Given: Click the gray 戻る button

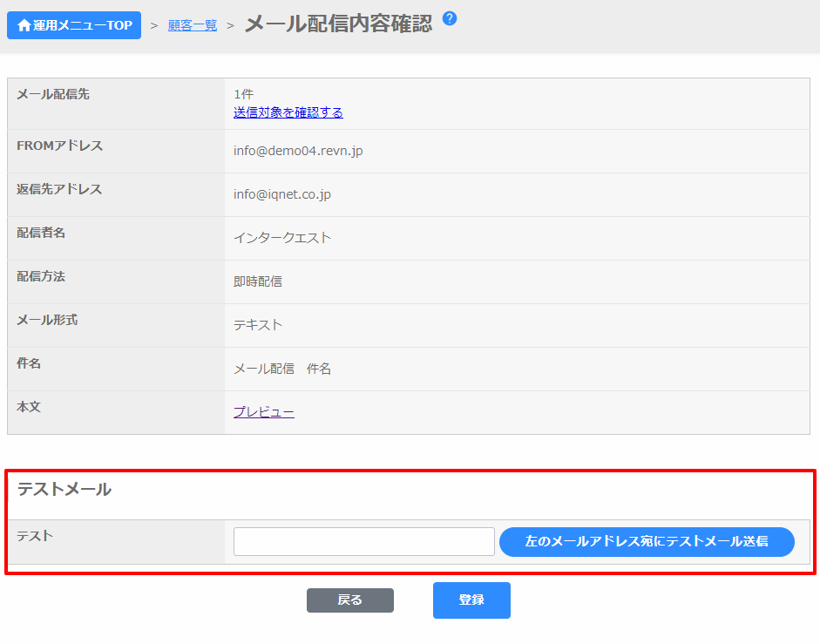Looking at the screenshot, I should (x=349, y=600).
